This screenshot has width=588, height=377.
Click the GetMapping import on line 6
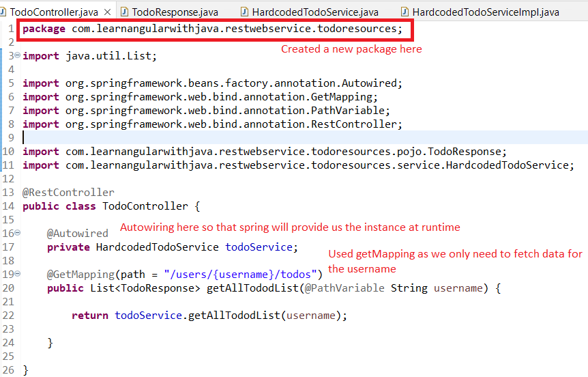coord(200,97)
